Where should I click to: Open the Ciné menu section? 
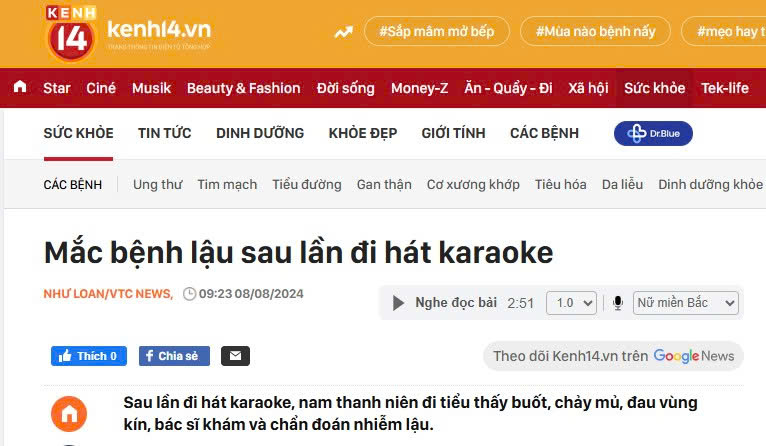point(101,88)
